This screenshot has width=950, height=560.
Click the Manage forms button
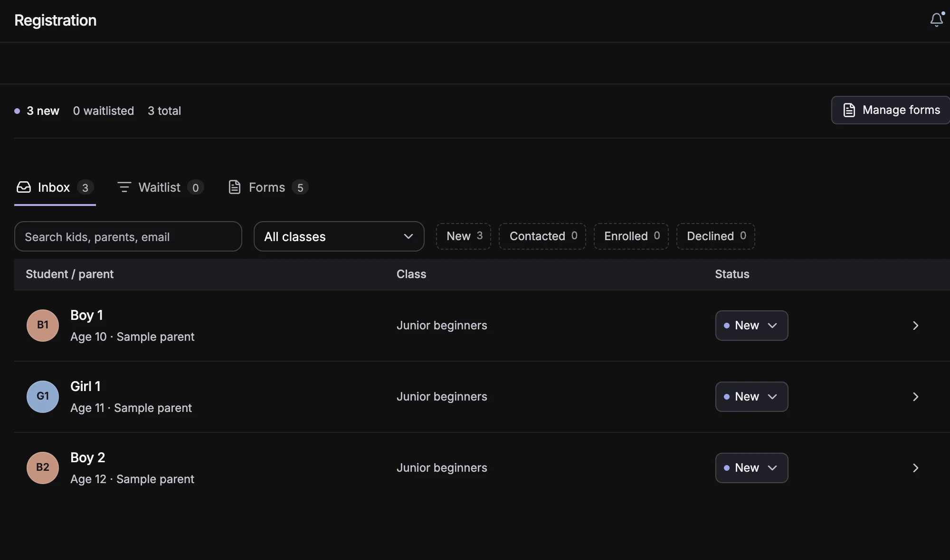tap(891, 110)
